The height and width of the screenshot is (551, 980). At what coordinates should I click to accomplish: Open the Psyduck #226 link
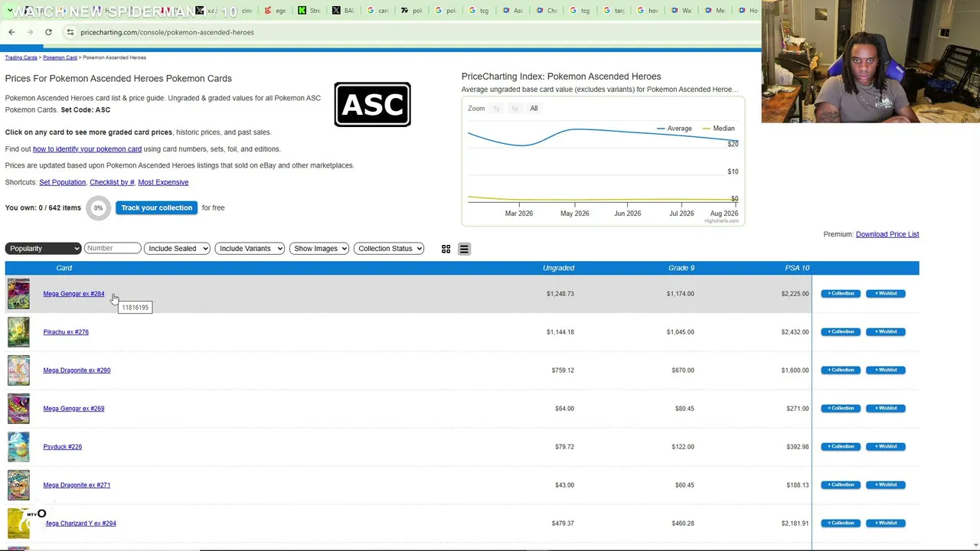62,447
